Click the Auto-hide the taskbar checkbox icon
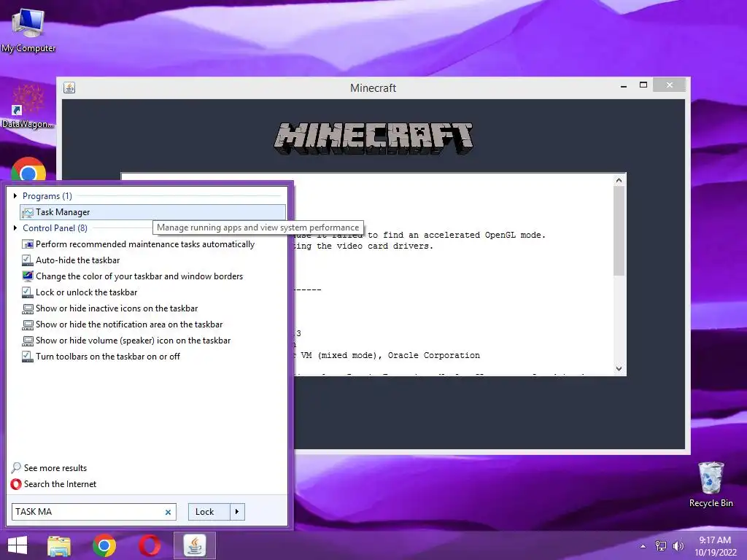The width and height of the screenshot is (747, 560). coord(28,260)
